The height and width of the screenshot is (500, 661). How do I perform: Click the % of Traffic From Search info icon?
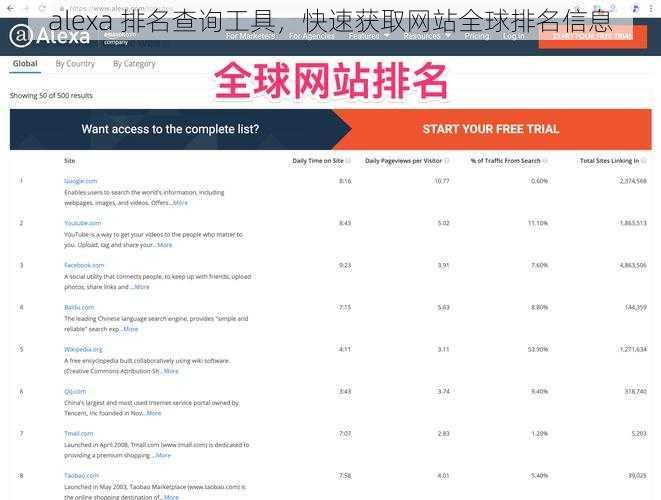click(x=545, y=161)
